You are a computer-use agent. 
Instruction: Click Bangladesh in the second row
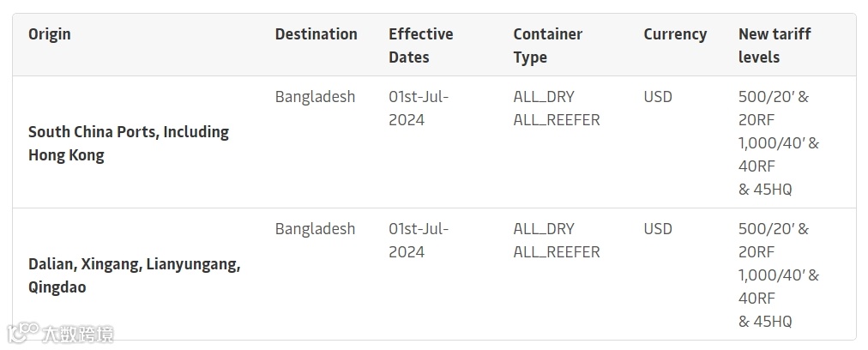[x=315, y=229]
